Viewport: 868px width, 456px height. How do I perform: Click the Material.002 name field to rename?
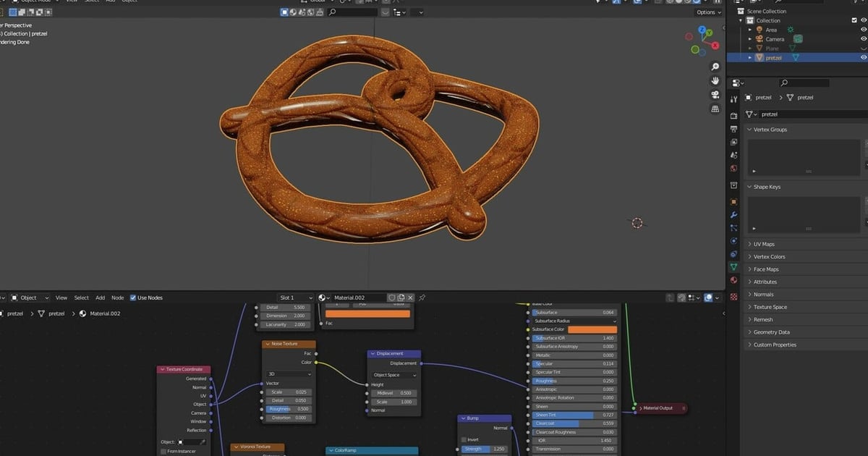point(356,297)
